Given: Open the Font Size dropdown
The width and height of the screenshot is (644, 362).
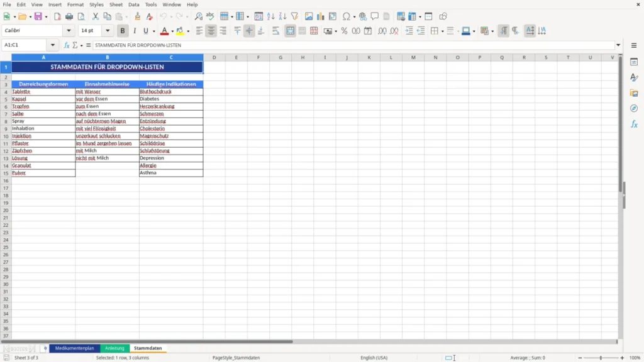Looking at the screenshot, I should coord(108,30).
